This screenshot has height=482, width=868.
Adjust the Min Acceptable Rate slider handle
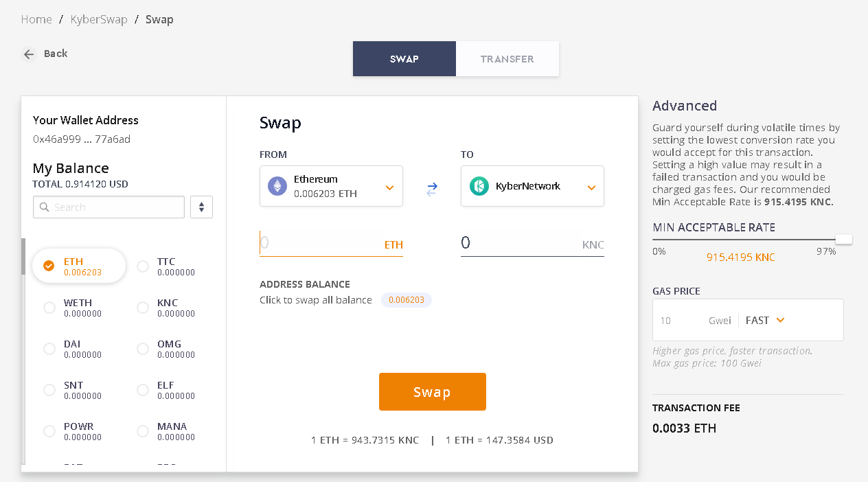pyautogui.click(x=843, y=238)
